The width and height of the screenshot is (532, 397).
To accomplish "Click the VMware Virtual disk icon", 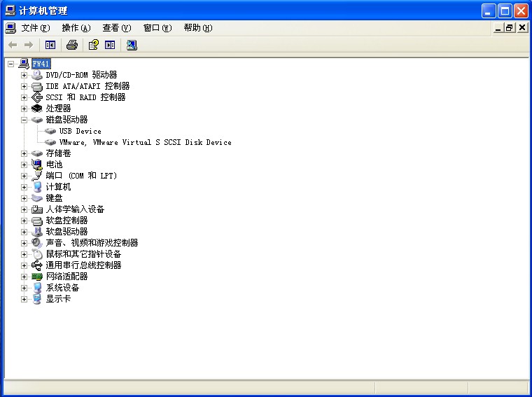I will [50, 142].
